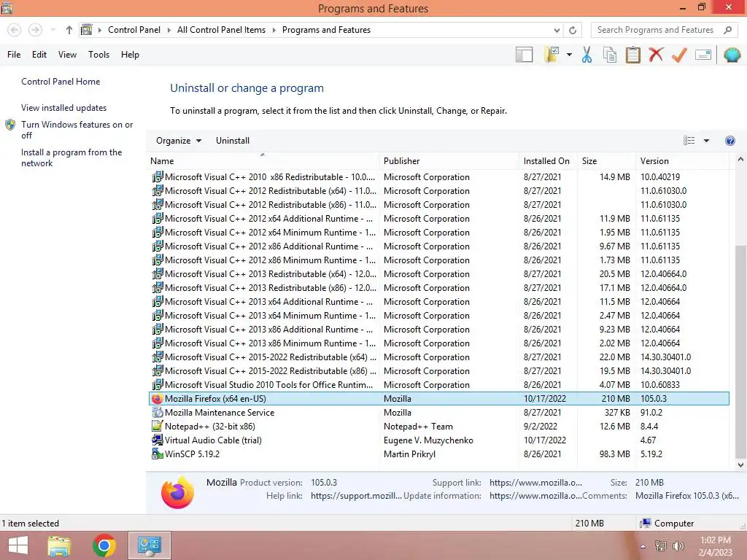
Task: Click the orange checkmark Properties toolbar icon
Action: click(x=679, y=55)
